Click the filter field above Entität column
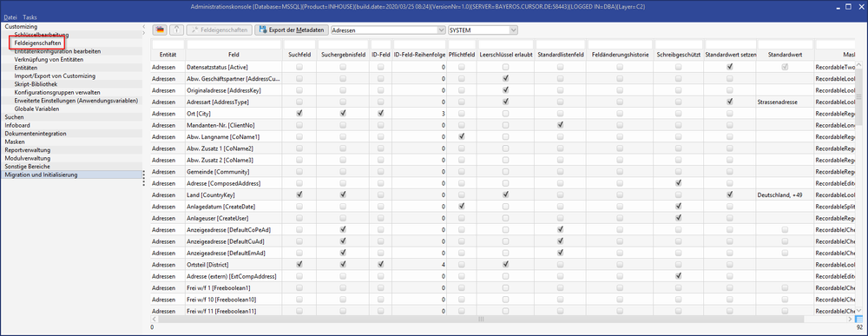This screenshot has height=336, width=868. point(168,44)
